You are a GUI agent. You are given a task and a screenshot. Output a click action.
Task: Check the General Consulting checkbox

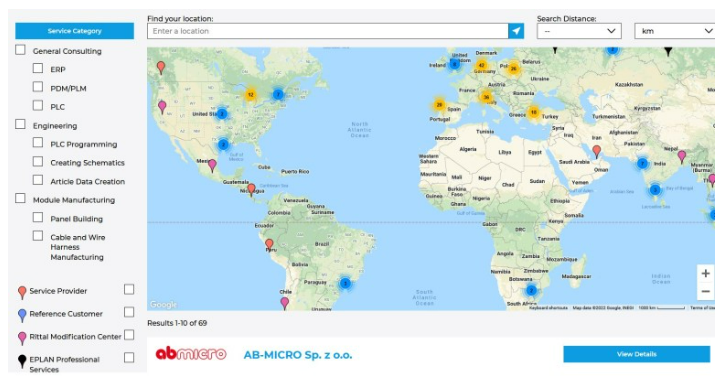(x=20, y=50)
